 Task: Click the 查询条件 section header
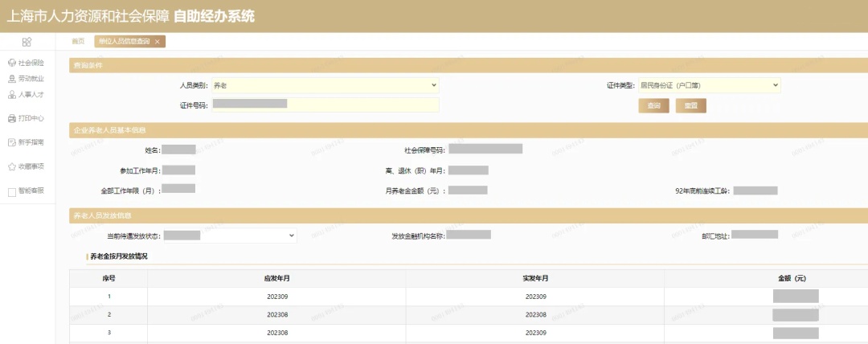469,65
